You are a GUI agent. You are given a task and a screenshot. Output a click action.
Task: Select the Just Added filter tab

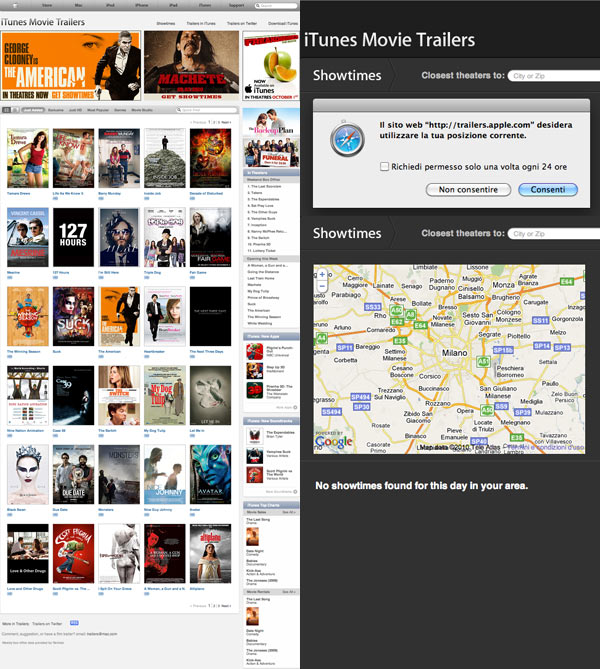(33, 109)
